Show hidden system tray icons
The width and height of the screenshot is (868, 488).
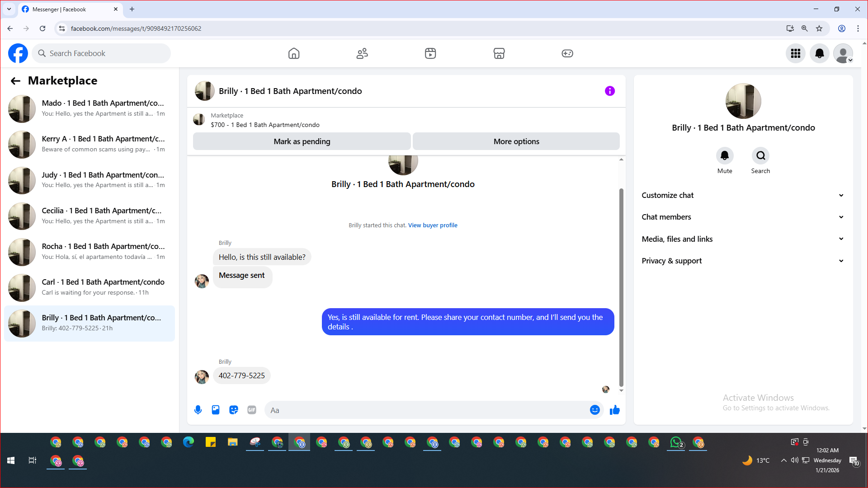783,460
